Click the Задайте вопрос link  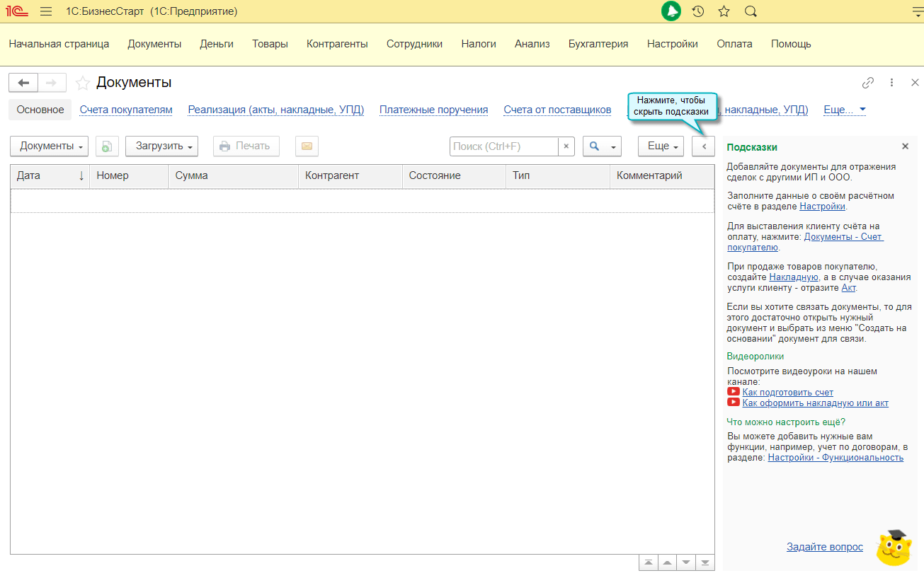tap(824, 547)
